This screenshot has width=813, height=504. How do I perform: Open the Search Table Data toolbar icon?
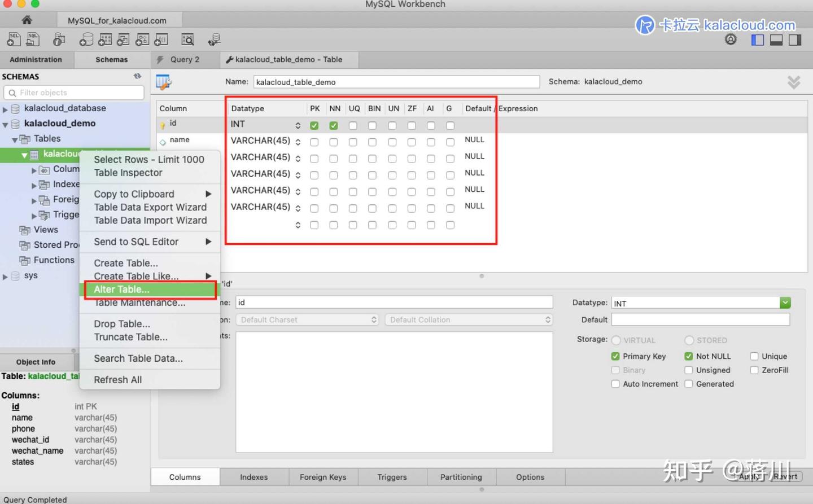click(187, 39)
